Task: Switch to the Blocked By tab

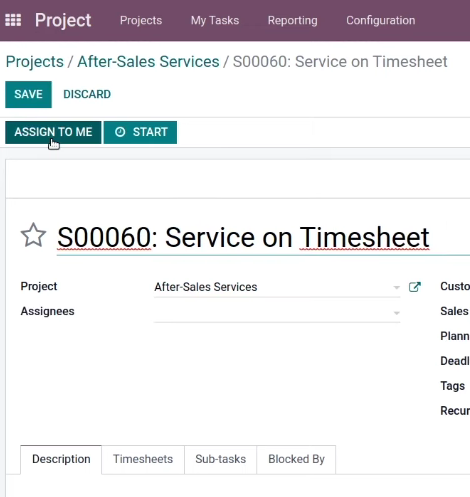Action: tap(296, 459)
